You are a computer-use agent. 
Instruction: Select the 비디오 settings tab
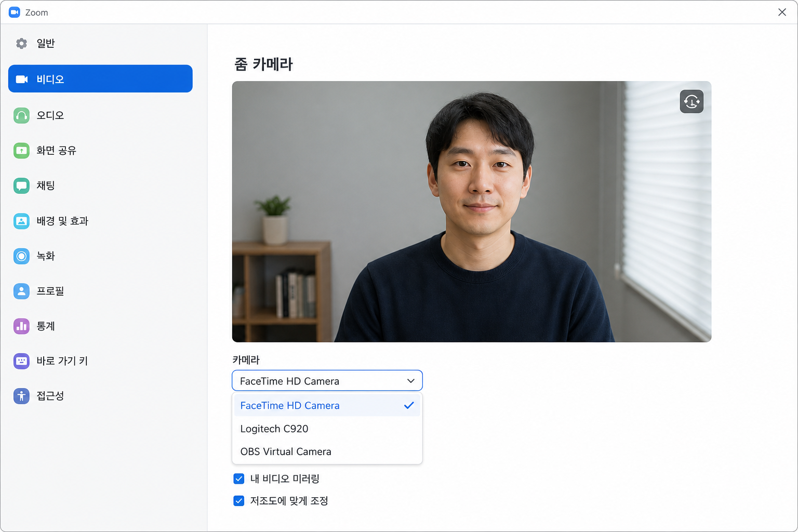pos(100,79)
